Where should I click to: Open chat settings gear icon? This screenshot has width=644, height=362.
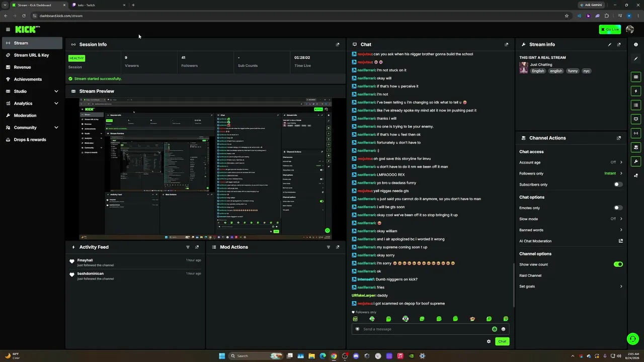489,341
